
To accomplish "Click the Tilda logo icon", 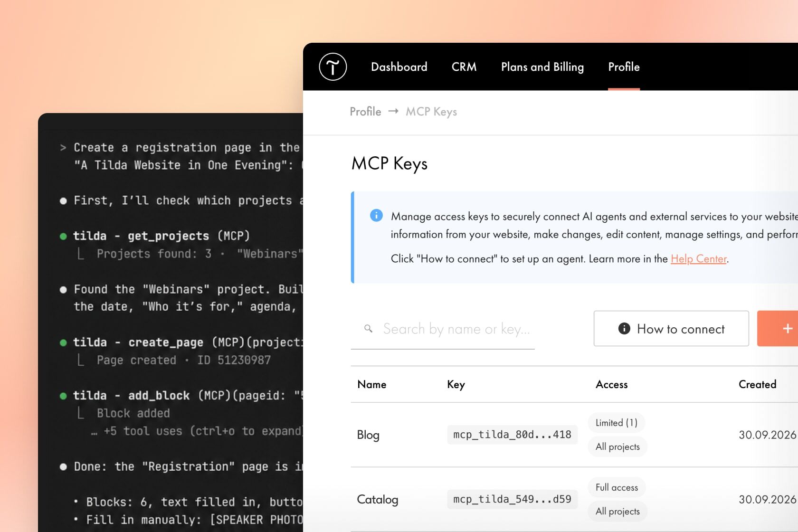I will tap(332, 67).
